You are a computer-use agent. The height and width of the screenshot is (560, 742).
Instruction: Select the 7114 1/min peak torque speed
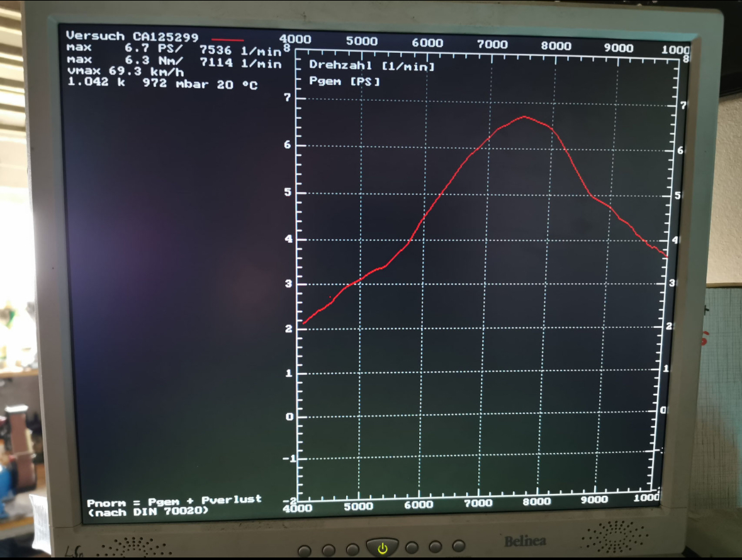coord(240,63)
